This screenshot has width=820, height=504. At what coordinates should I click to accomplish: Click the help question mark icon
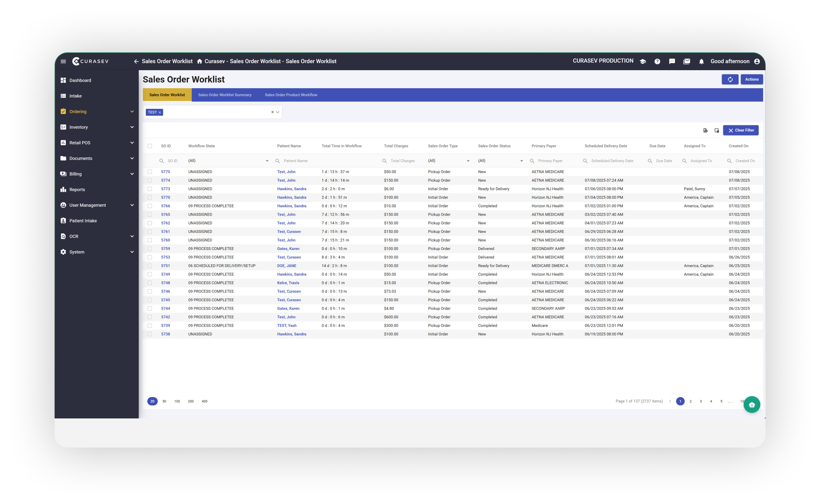[x=657, y=61]
